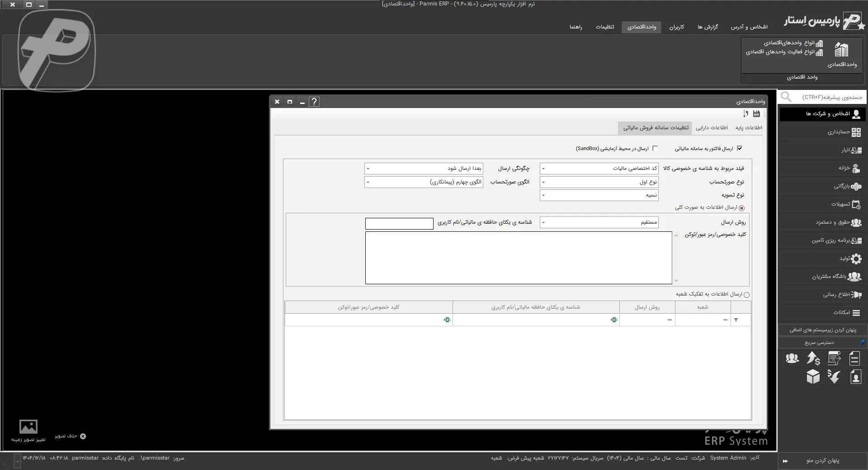Open the گزارش ها ribbon menu
This screenshot has height=470, width=868.
click(x=708, y=27)
